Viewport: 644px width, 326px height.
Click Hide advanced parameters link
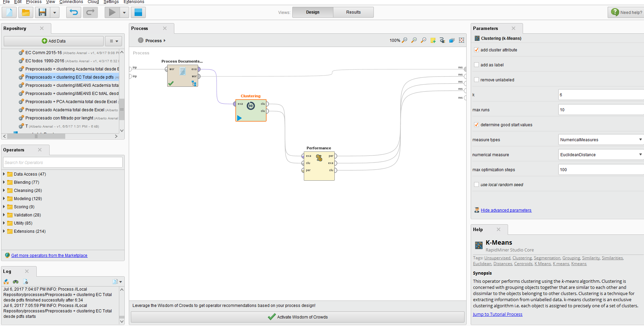pyautogui.click(x=506, y=210)
